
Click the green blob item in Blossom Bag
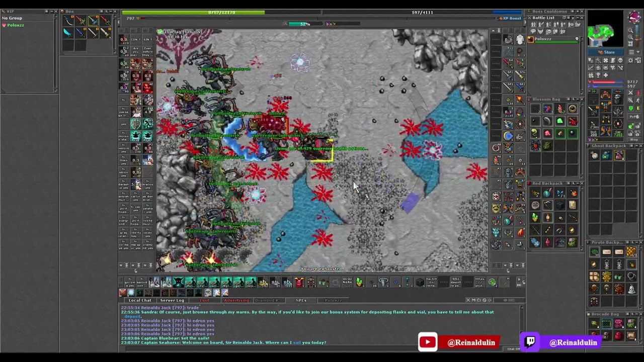coord(560,121)
